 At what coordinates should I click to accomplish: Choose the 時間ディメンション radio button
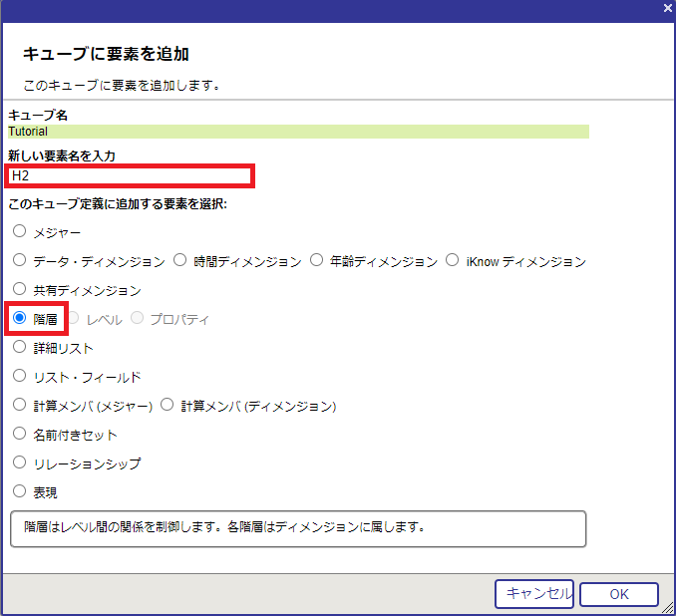click(x=180, y=261)
